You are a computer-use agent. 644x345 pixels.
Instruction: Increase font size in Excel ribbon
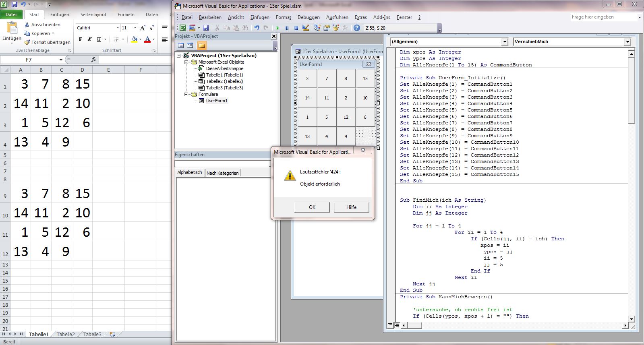point(143,28)
